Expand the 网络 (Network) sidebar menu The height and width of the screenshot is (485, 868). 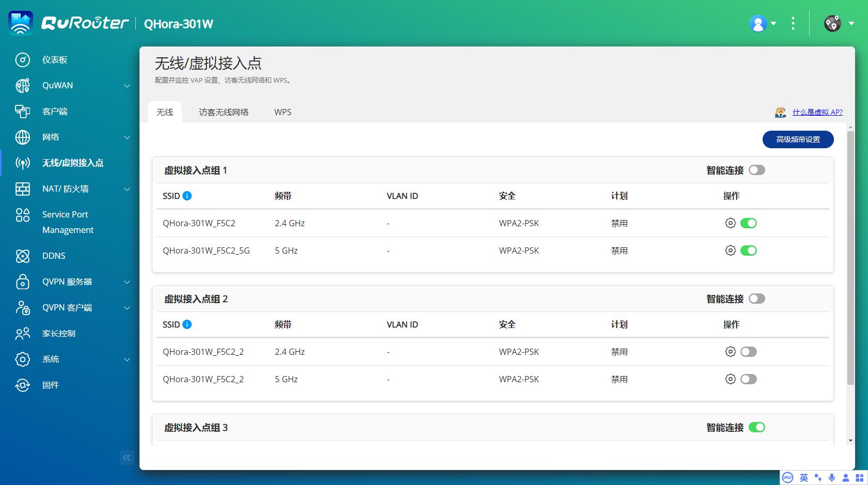pyautogui.click(x=127, y=137)
